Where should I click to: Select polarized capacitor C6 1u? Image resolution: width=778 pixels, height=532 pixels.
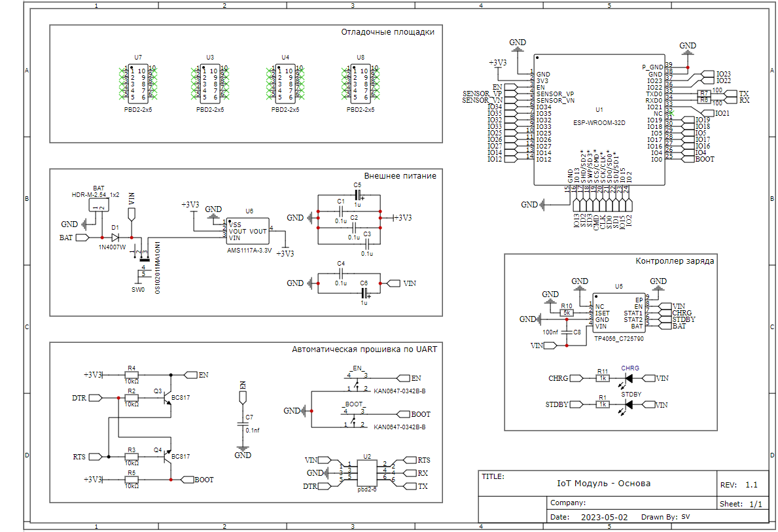(x=364, y=293)
